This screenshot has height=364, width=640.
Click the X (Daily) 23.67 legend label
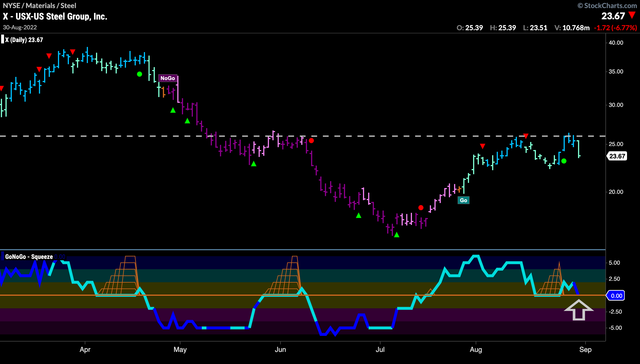[x=24, y=40]
